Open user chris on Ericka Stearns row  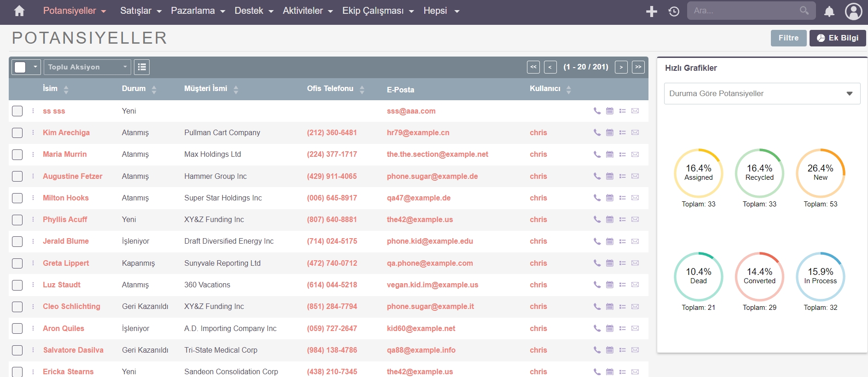538,371
